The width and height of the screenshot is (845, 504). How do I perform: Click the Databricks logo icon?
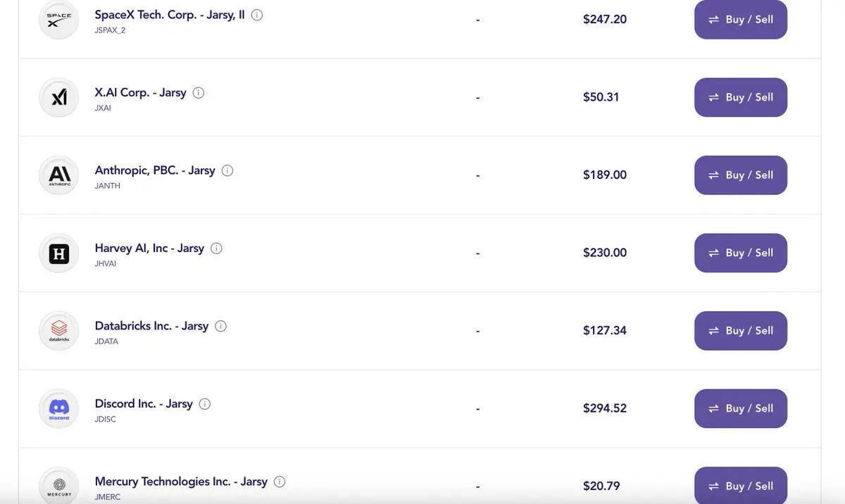click(59, 331)
